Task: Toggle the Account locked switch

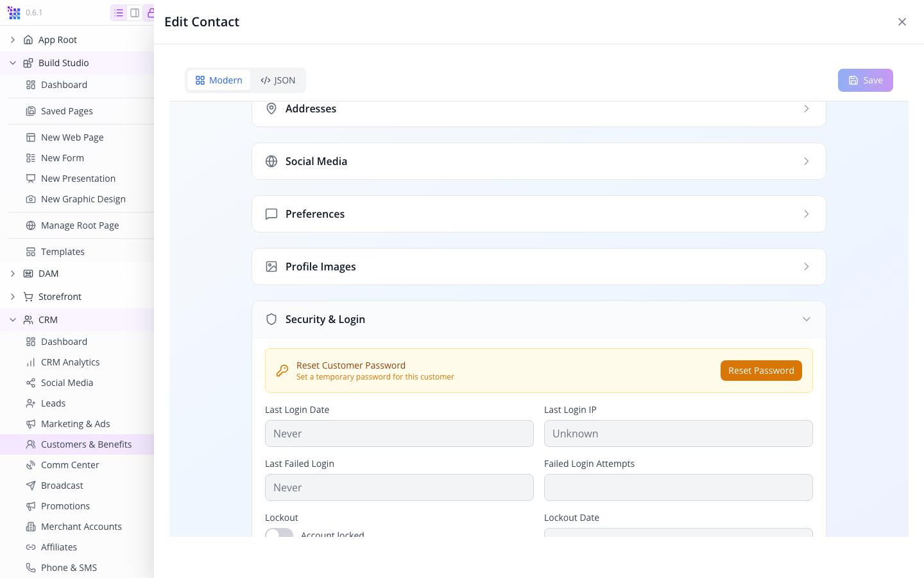Action: point(279,533)
